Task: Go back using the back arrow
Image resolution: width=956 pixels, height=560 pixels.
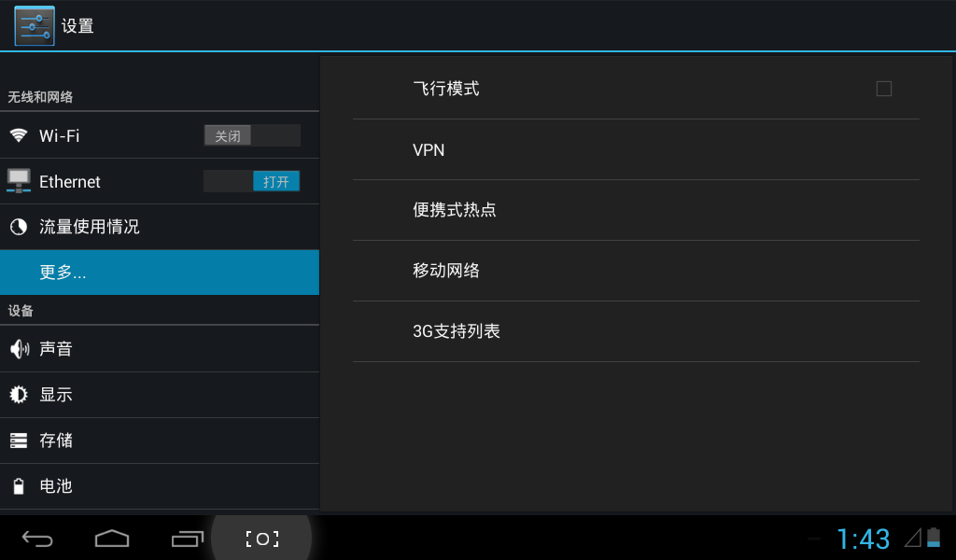Action: 37,539
